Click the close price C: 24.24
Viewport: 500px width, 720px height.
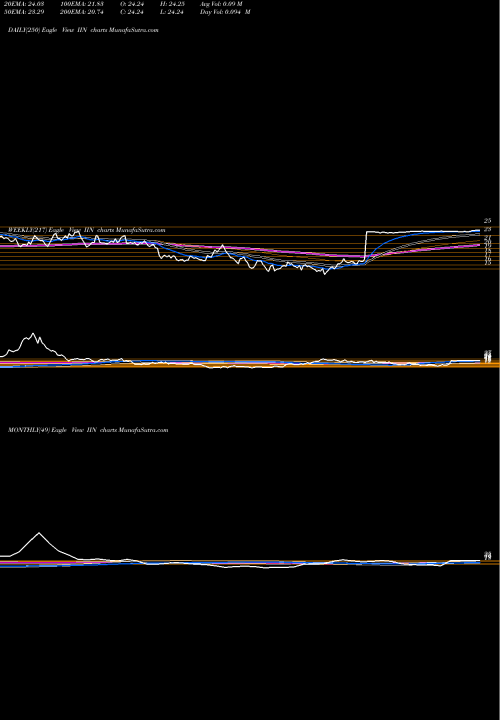(x=133, y=12)
